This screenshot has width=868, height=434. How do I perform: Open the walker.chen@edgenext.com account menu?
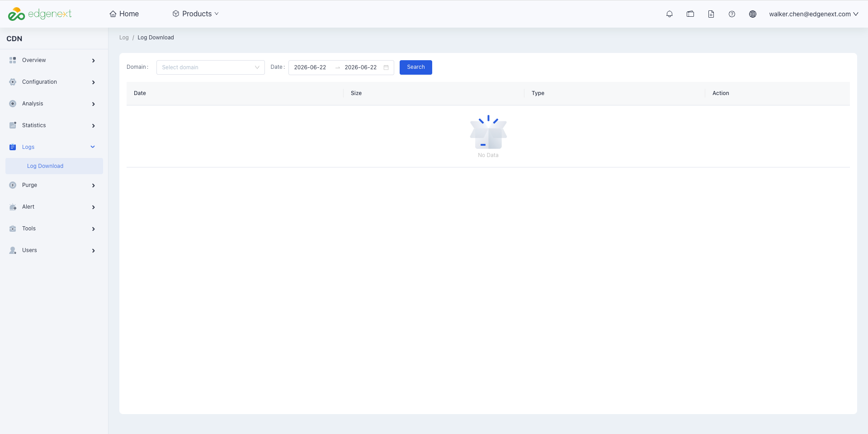(814, 14)
